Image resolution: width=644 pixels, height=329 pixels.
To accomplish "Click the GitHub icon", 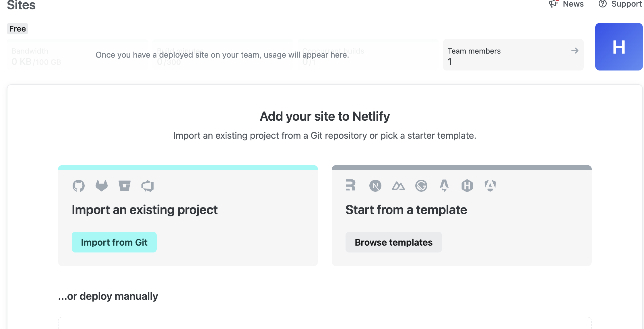I will pyautogui.click(x=78, y=186).
